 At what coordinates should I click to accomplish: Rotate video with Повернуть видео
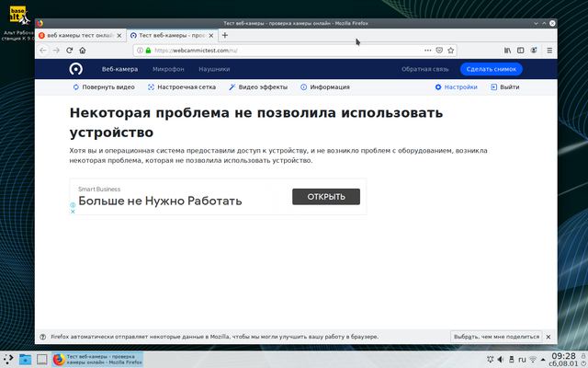pyautogui.click(x=104, y=87)
